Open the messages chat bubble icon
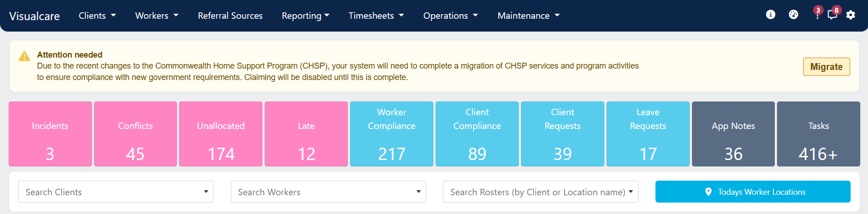 coord(833,15)
